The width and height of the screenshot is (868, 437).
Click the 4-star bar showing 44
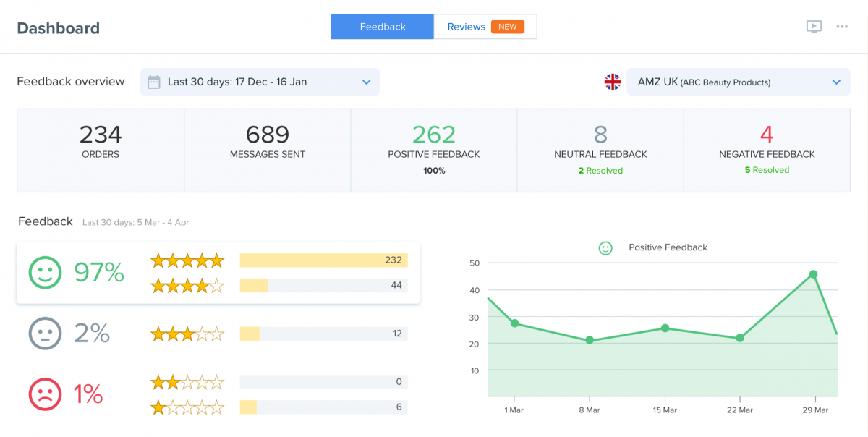(324, 286)
